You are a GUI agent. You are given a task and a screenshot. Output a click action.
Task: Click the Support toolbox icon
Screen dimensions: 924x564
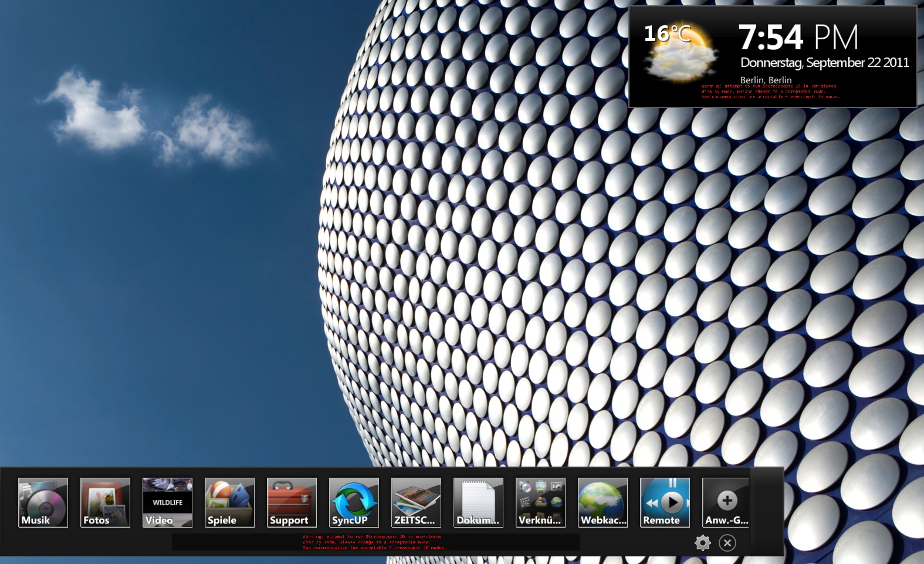point(292,502)
